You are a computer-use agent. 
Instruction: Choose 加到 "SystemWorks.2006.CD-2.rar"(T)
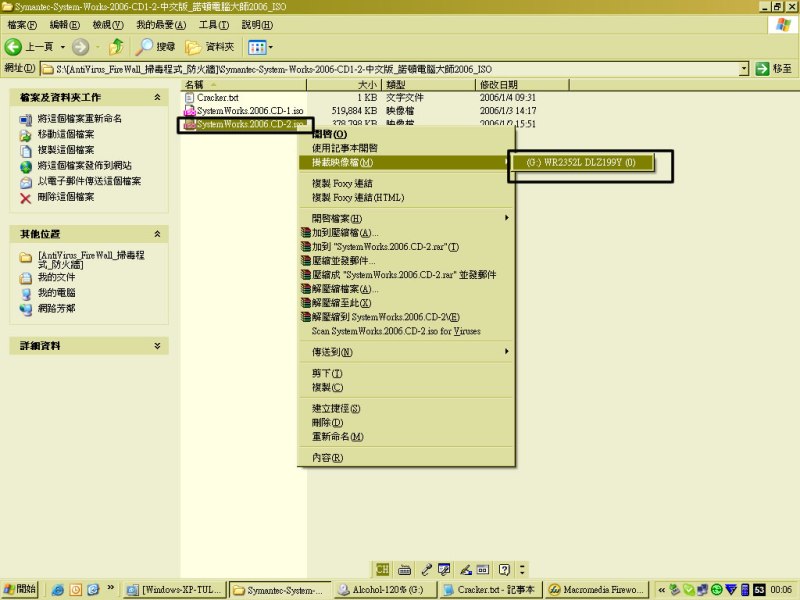point(406,246)
